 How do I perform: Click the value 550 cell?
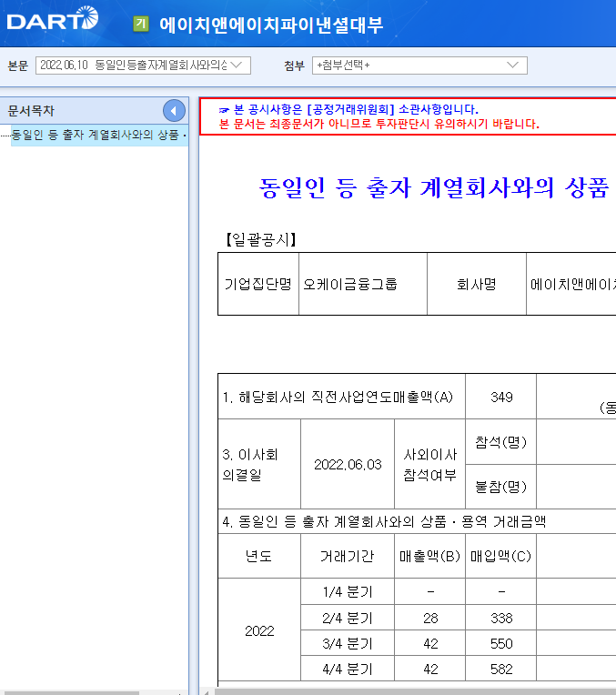click(501, 643)
